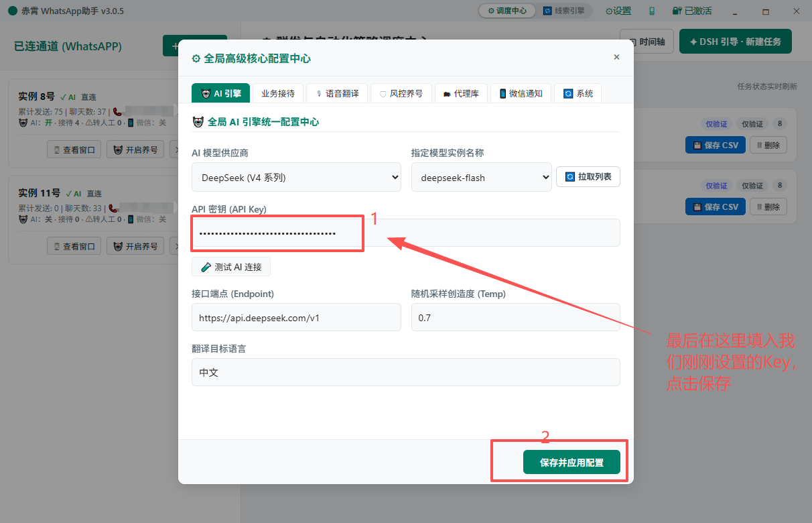Image resolution: width=812 pixels, height=523 pixels.
Task: Click 开启养号 for 实例 11号
Action: (135, 246)
